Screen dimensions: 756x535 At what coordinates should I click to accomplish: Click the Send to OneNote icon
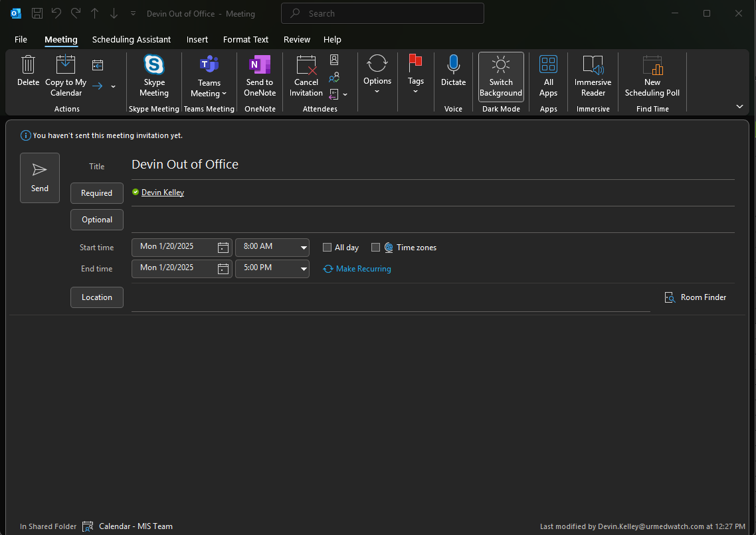tap(260, 65)
